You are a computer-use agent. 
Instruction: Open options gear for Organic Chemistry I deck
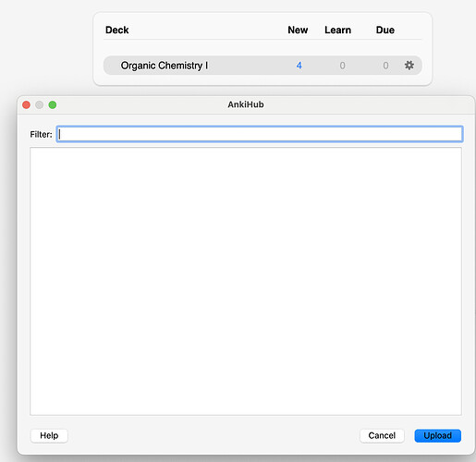pos(409,66)
